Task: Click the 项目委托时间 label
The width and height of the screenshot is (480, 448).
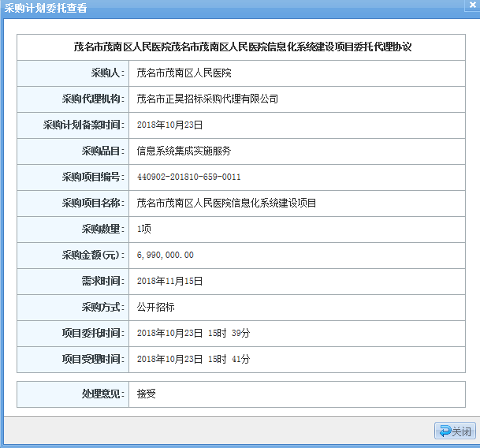Action: 93,333
